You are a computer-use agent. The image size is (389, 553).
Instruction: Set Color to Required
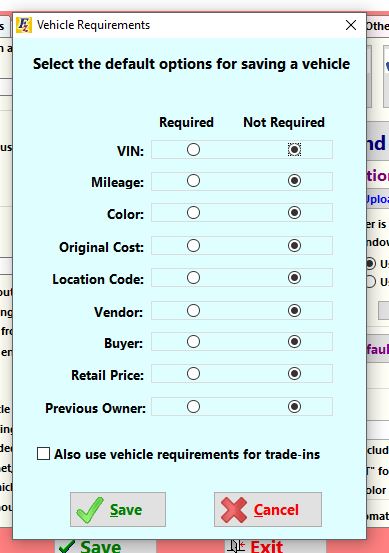(x=193, y=213)
